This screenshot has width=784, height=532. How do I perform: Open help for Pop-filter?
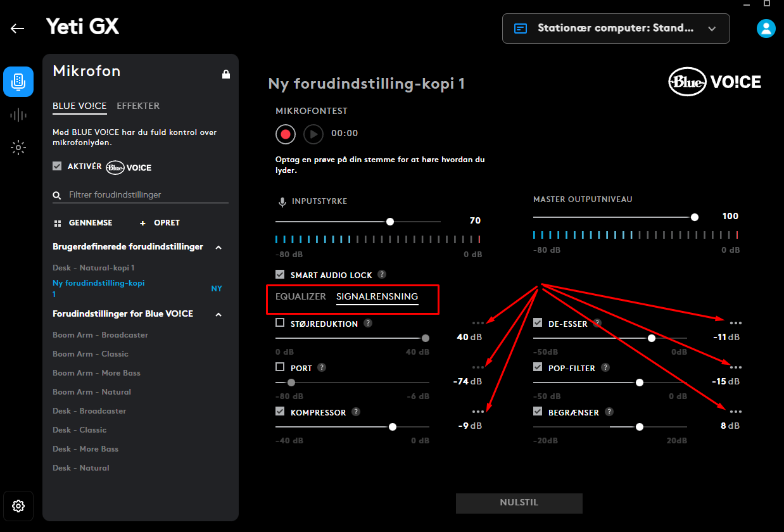[605, 367]
